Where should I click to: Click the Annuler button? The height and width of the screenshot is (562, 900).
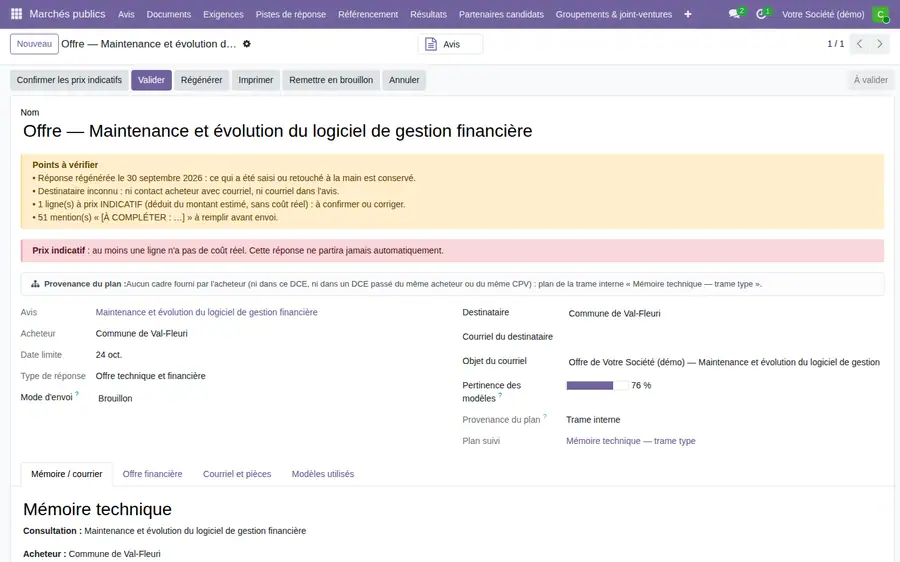(404, 80)
